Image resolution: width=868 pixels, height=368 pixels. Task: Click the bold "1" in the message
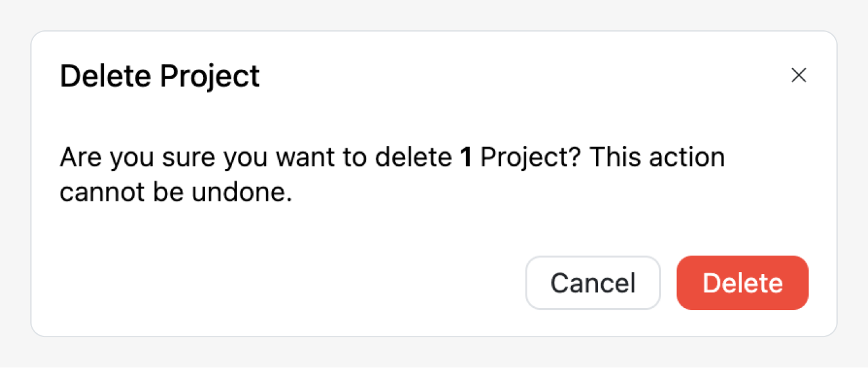pyautogui.click(x=466, y=158)
